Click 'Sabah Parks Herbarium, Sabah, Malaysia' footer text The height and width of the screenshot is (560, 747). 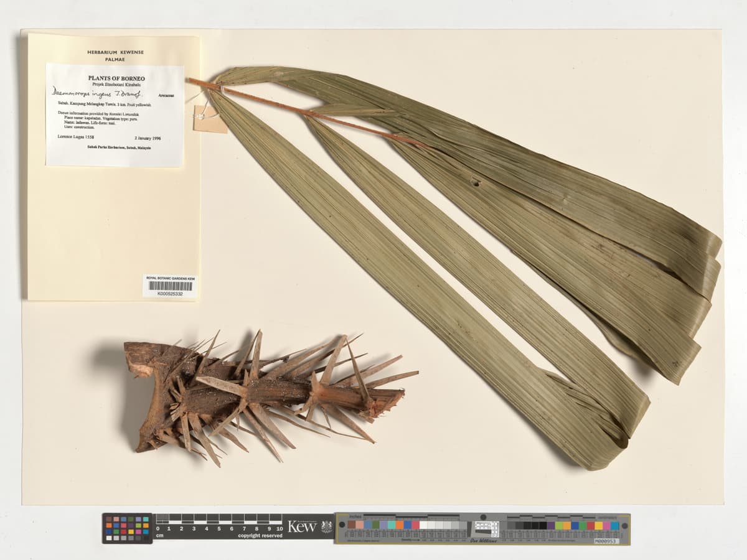point(118,148)
